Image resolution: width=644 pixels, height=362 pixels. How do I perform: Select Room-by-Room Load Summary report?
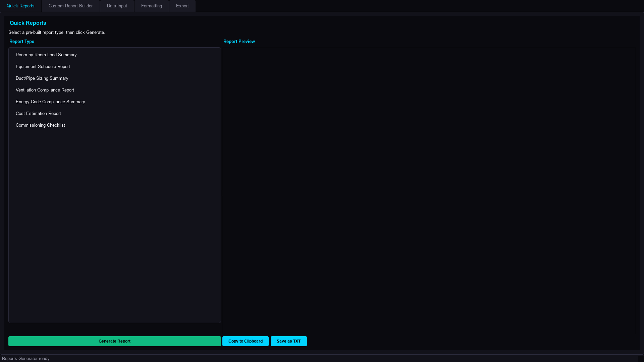tap(114, 55)
